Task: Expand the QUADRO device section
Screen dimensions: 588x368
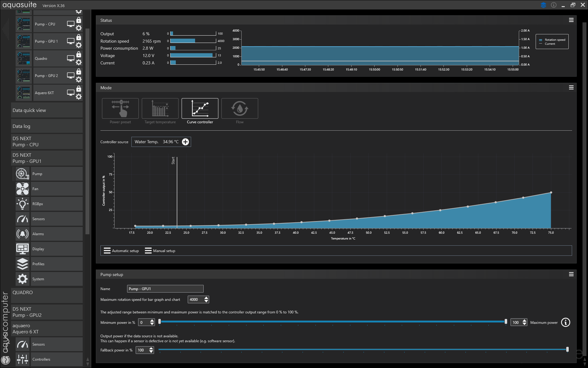Action: click(x=47, y=295)
